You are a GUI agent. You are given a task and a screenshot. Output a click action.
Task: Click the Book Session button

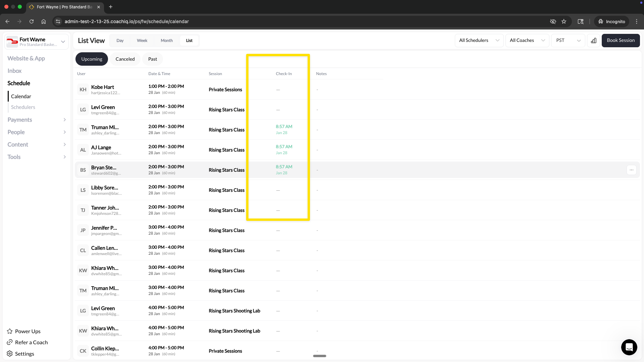[x=620, y=40]
